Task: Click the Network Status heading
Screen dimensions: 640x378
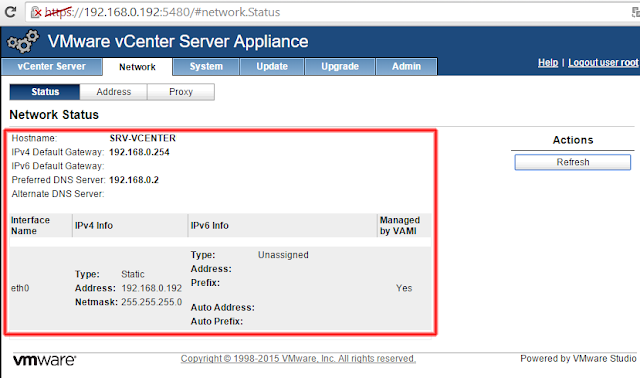Action: tap(54, 115)
